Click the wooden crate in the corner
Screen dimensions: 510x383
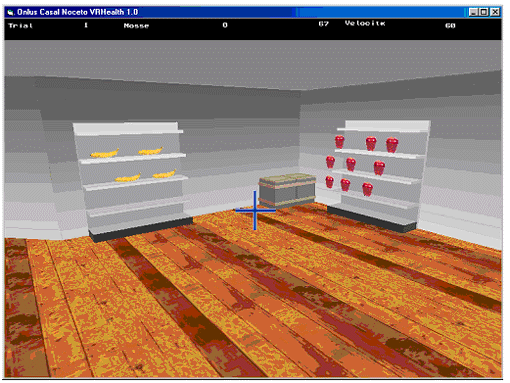287,190
